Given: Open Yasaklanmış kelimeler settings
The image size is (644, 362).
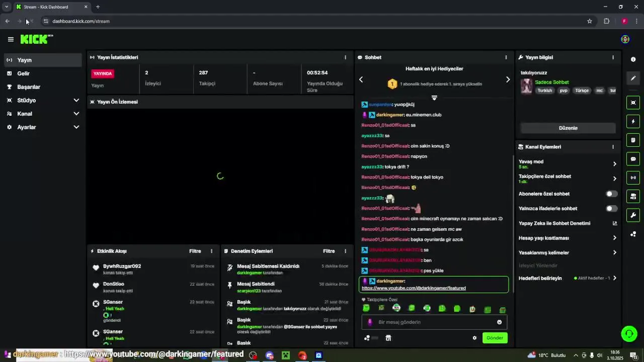Looking at the screenshot, I should pos(567,252).
